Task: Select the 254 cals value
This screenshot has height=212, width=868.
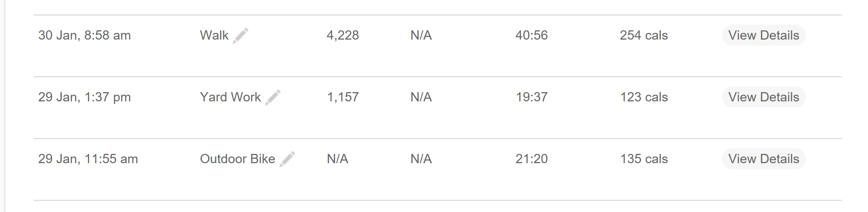Action: click(x=644, y=35)
